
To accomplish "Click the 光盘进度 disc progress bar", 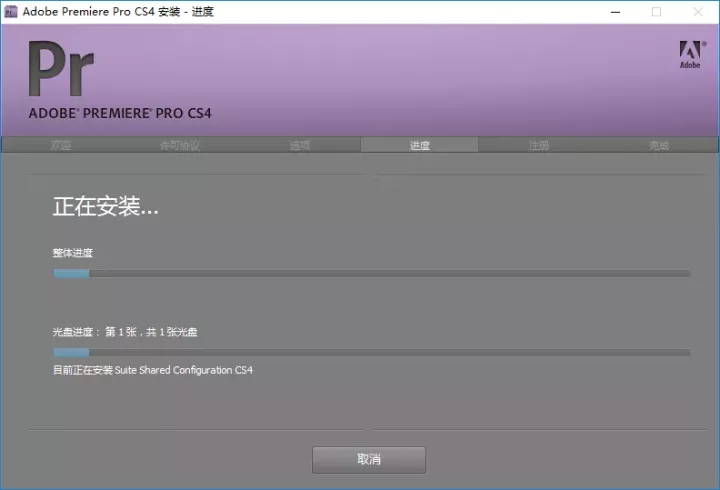I will click(371, 352).
